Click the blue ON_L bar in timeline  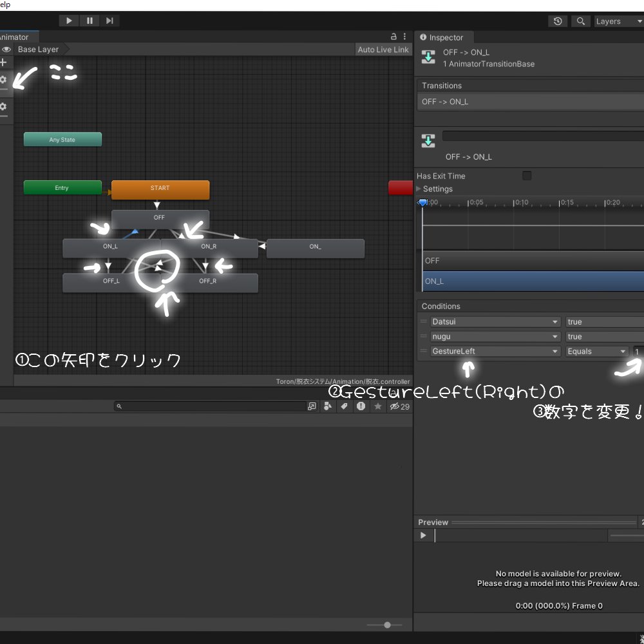[533, 281]
